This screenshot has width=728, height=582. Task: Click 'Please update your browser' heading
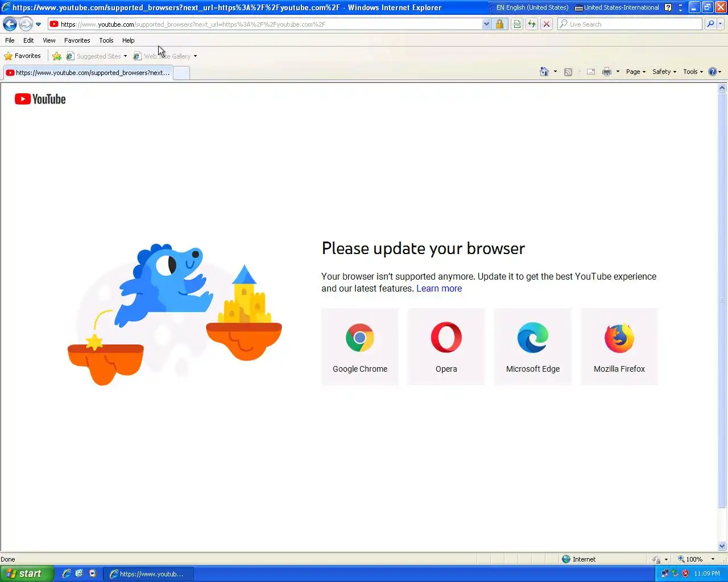(423, 248)
